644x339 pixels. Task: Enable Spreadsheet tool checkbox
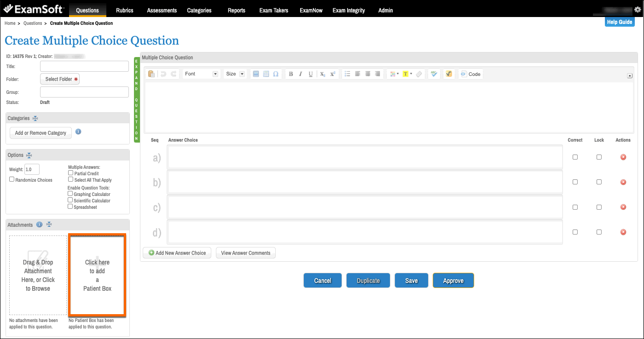pos(70,207)
